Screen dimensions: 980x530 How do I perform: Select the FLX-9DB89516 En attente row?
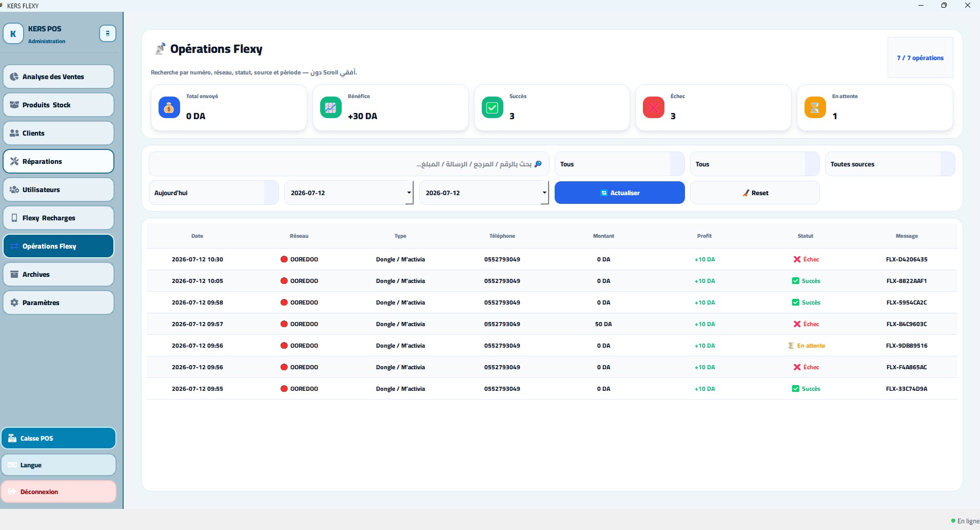pos(552,346)
